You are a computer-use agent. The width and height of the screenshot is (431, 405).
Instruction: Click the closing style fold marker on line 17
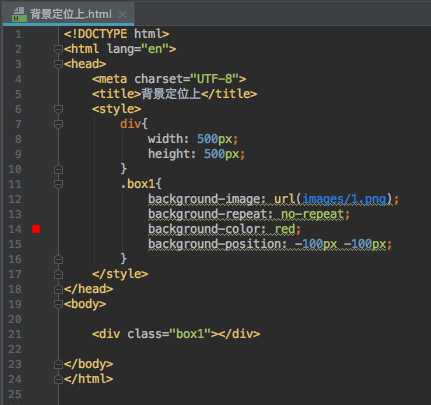pos(58,274)
